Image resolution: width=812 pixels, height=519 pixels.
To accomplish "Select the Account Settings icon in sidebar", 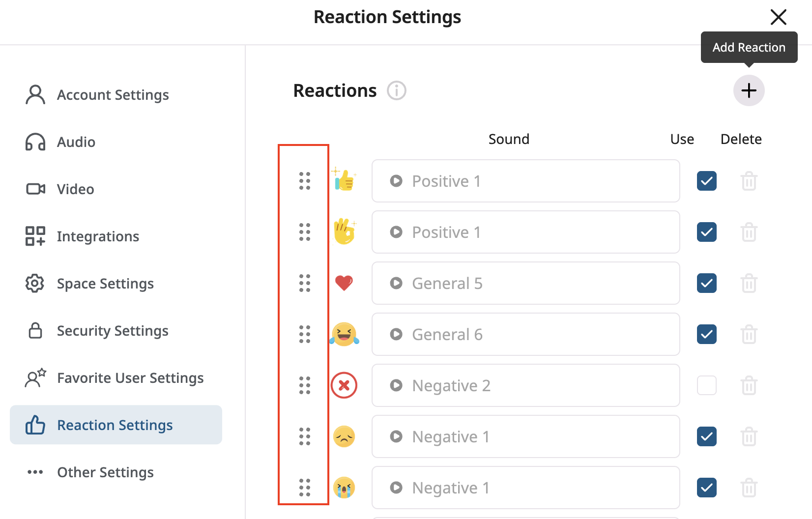I will tap(34, 94).
